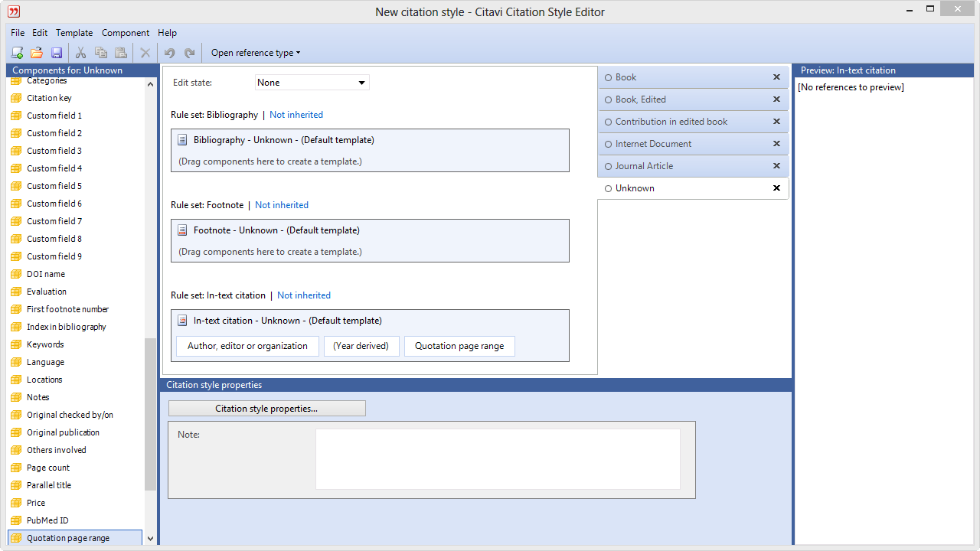Close the Journal Article tab
The image size is (980, 551).
(776, 166)
